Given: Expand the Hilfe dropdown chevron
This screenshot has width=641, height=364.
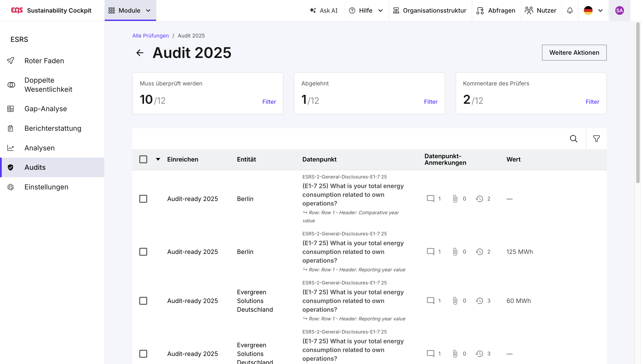Looking at the screenshot, I should pyautogui.click(x=380, y=10).
